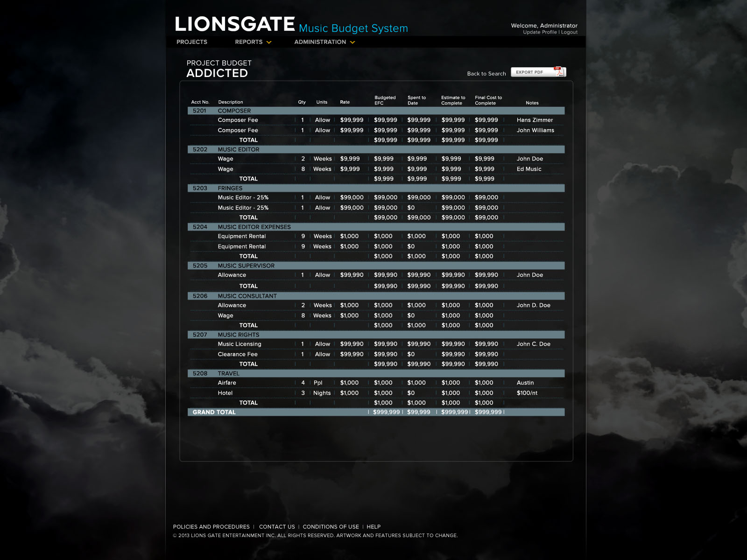Click the Grand Total row
The height and width of the screenshot is (560, 747).
point(376,413)
